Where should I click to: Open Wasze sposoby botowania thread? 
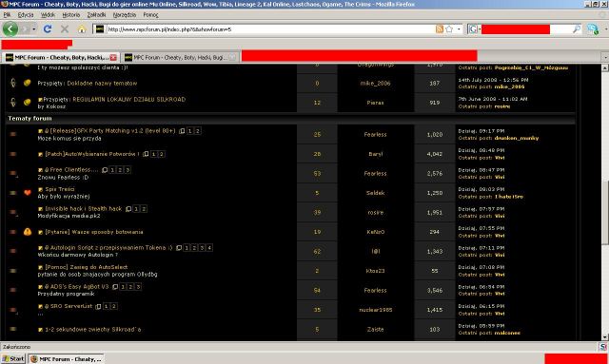[94, 232]
